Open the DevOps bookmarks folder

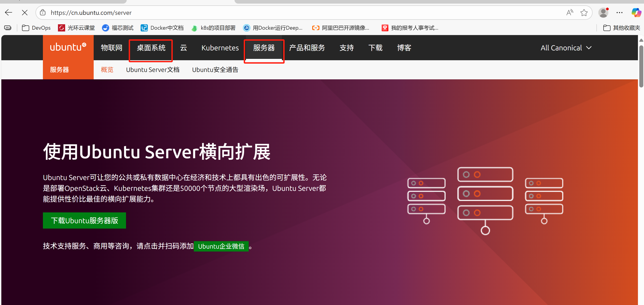[36, 28]
